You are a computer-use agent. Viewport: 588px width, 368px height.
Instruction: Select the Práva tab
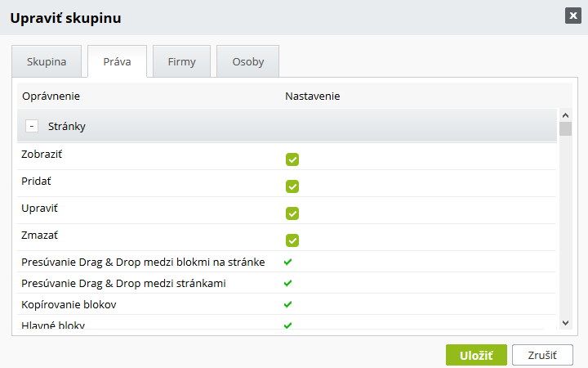click(117, 61)
